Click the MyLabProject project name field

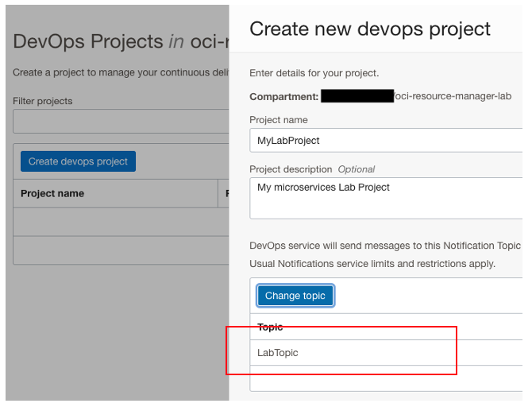[386, 140]
